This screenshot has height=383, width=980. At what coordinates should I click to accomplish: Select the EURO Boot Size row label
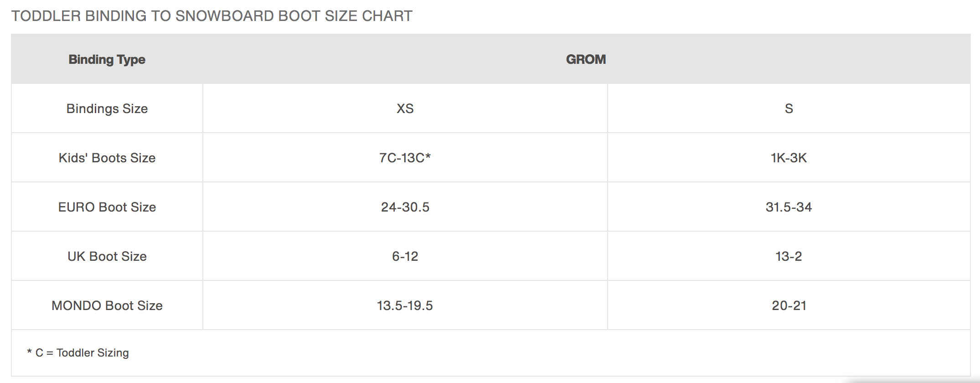pyautogui.click(x=107, y=207)
